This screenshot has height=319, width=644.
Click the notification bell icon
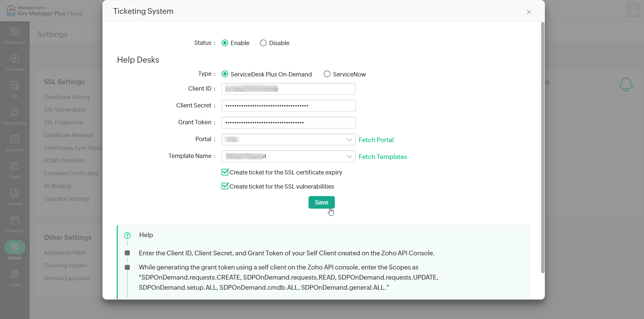626,85
